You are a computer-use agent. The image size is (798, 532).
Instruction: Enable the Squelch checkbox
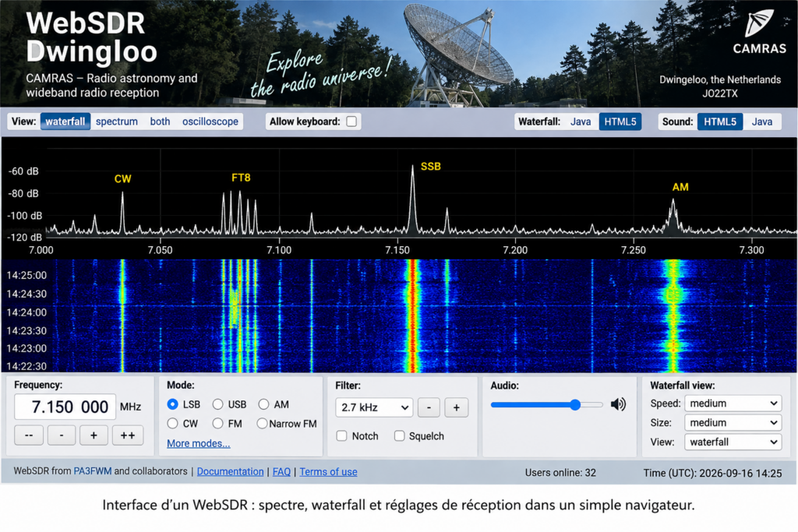pos(400,436)
